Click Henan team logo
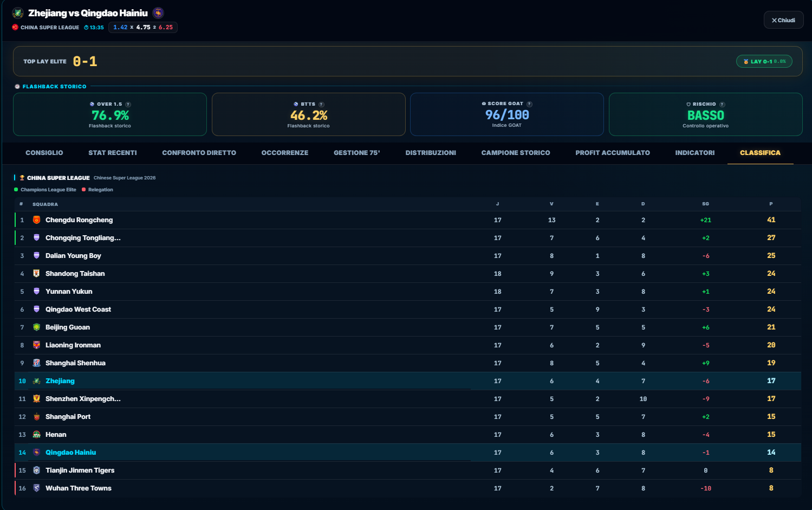This screenshot has width=812, height=510. pos(36,435)
